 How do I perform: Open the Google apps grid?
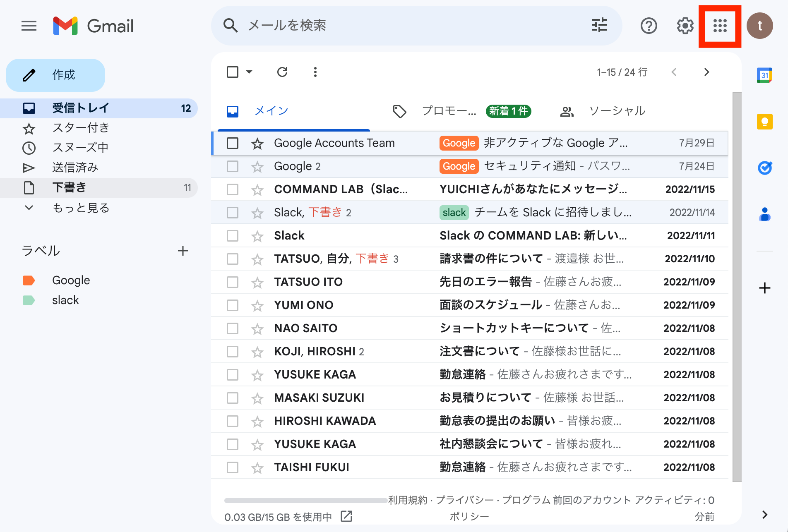click(720, 26)
